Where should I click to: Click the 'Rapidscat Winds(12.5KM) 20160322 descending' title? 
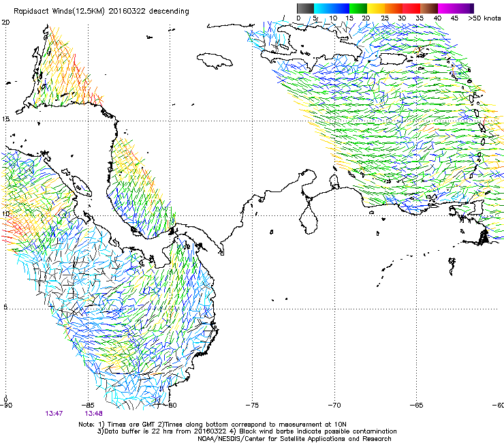[x=101, y=12]
